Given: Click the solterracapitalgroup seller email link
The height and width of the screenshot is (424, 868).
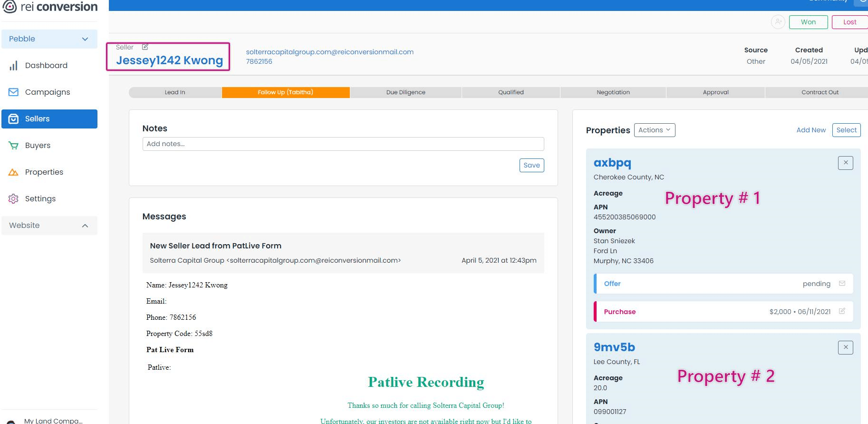Looking at the screenshot, I should 329,52.
